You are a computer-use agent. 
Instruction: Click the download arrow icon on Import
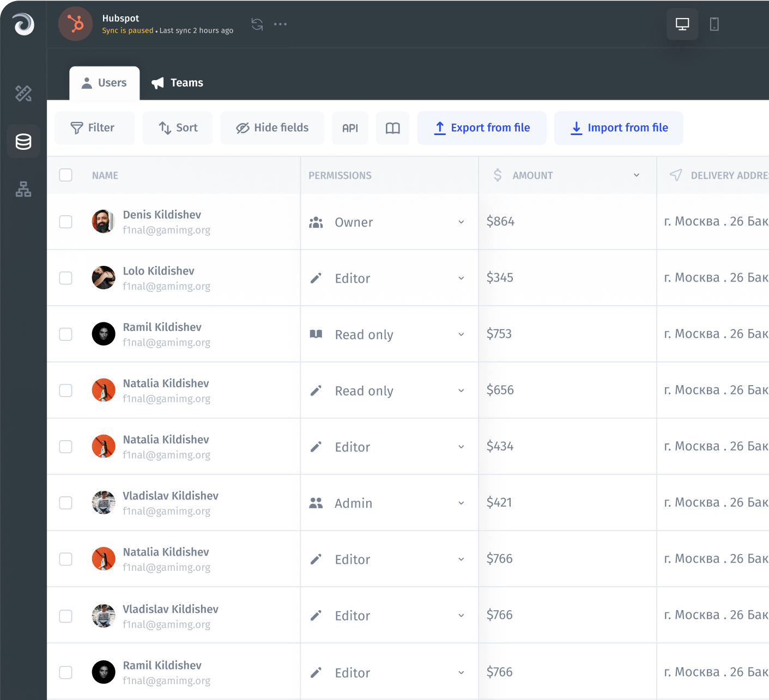point(577,128)
